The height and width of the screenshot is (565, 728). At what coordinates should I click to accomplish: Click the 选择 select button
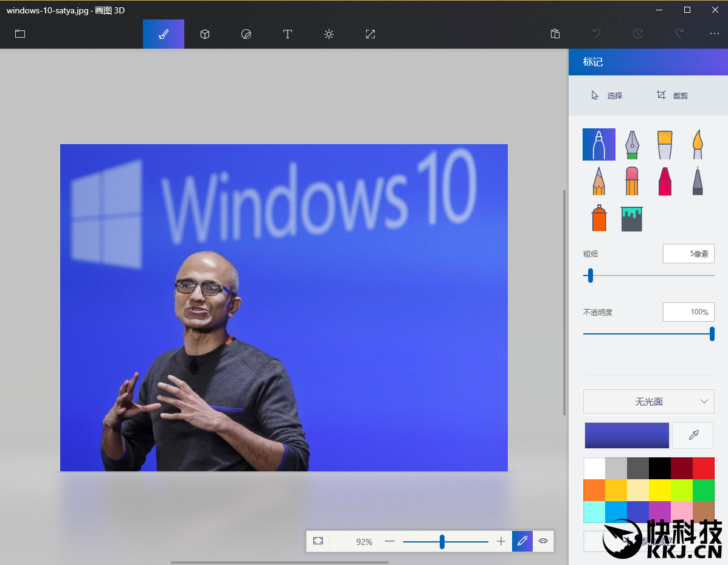[607, 95]
